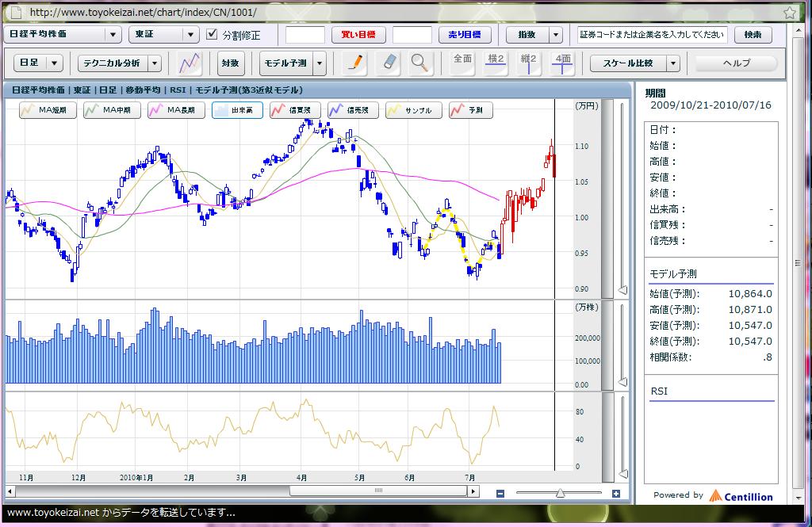Toggle the 予測 forecast line
Screen dimensions: 812x527
coord(470,111)
